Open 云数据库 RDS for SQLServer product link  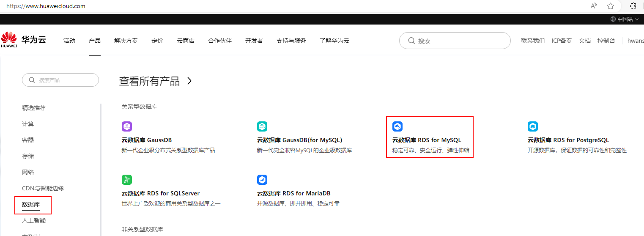[x=161, y=193]
